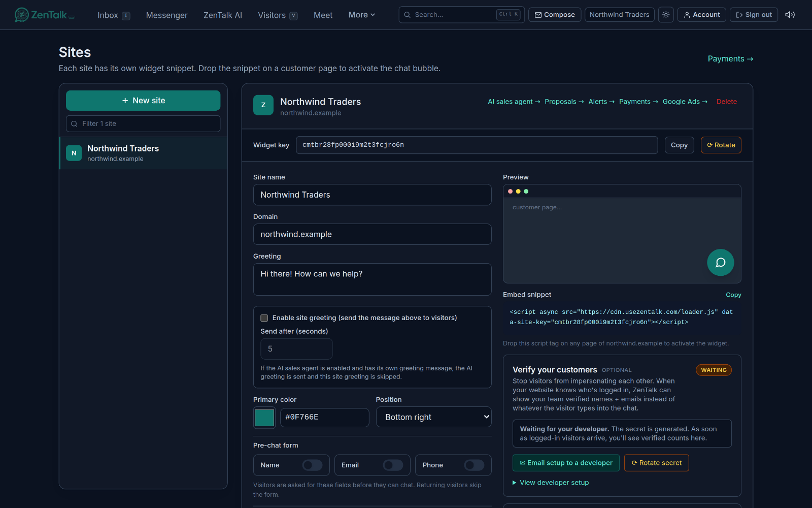Toggle light/dark theme sun icon
The height and width of the screenshot is (508, 812).
(666, 15)
